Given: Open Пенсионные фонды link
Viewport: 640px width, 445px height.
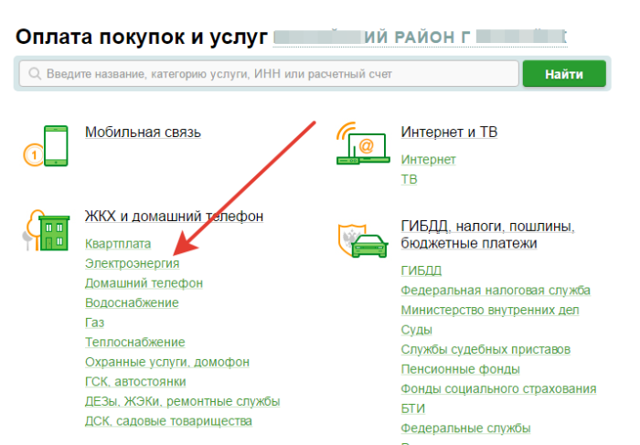Looking at the screenshot, I should click(460, 369).
